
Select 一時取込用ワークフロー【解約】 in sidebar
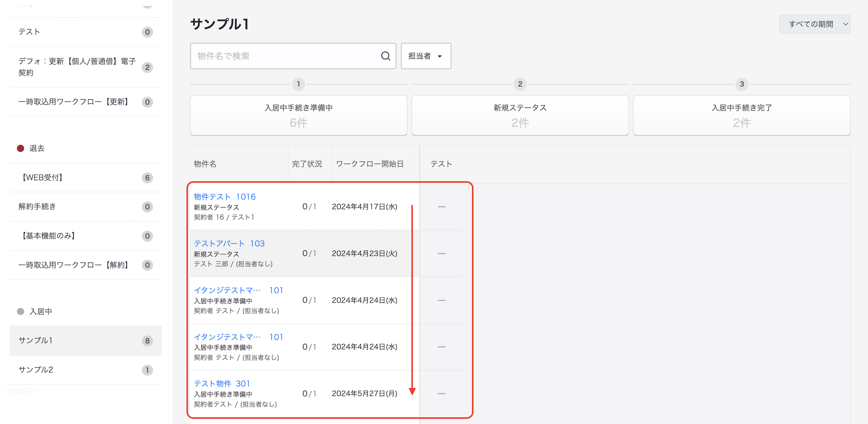(x=86, y=265)
